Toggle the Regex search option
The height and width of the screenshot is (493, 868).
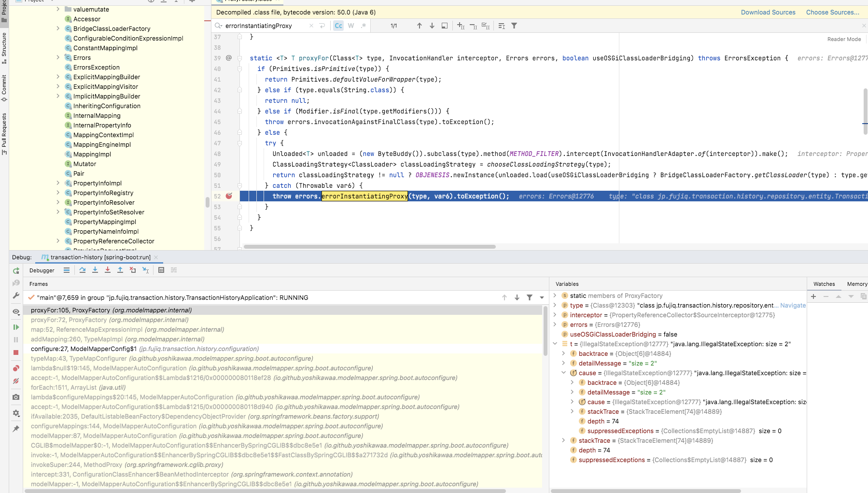click(364, 26)
